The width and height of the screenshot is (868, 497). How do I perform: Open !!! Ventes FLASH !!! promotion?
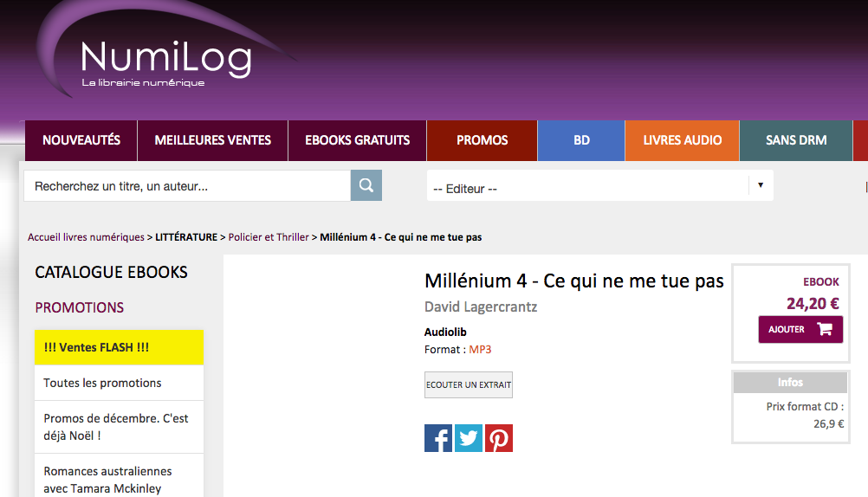(x=119, y=347)
